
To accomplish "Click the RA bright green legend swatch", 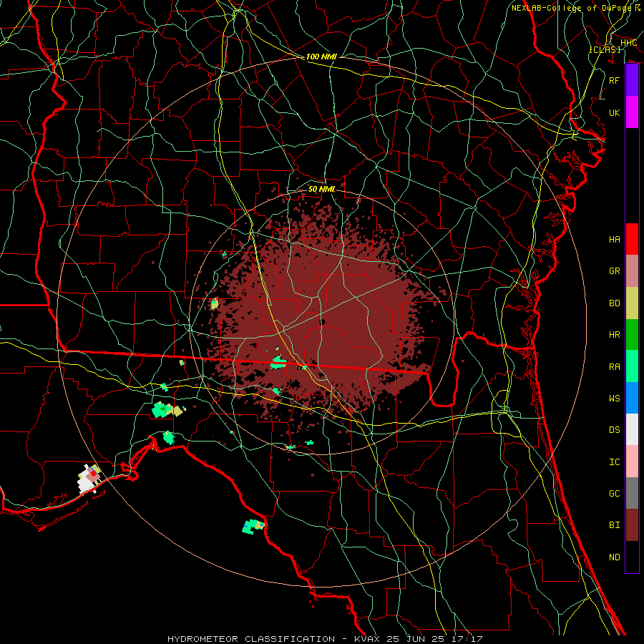I will pos(632,366).
